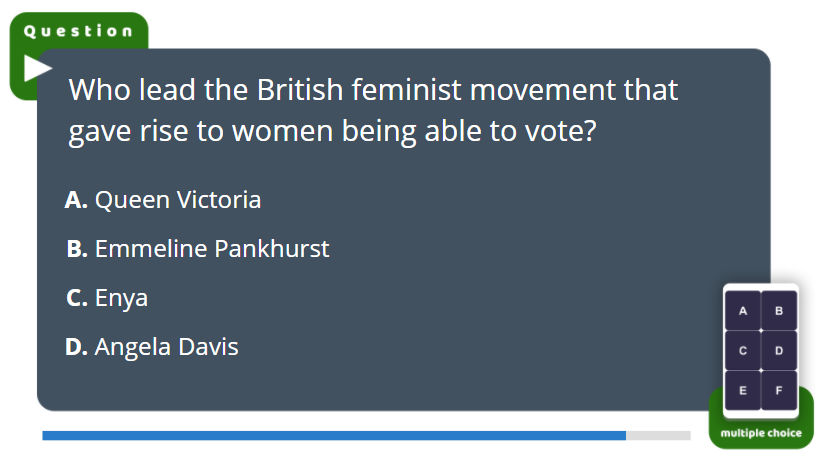Click the bold letter A. option marker
The height and width of the screenshot is (459, 825).
(x=76, y=200)
